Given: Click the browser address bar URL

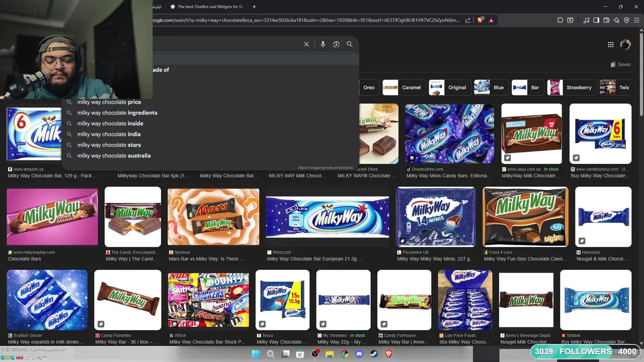Looking at the screenshot, I should point(306,20).
